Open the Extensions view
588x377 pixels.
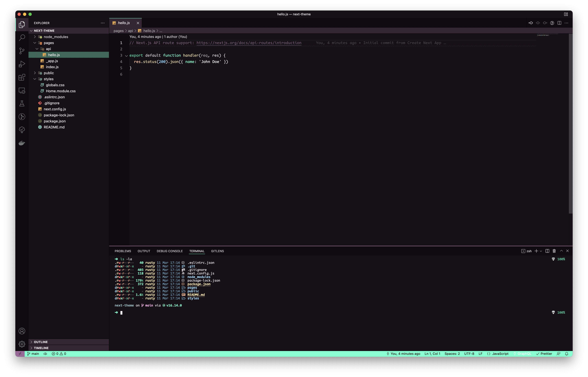click(x=22, y=77)
